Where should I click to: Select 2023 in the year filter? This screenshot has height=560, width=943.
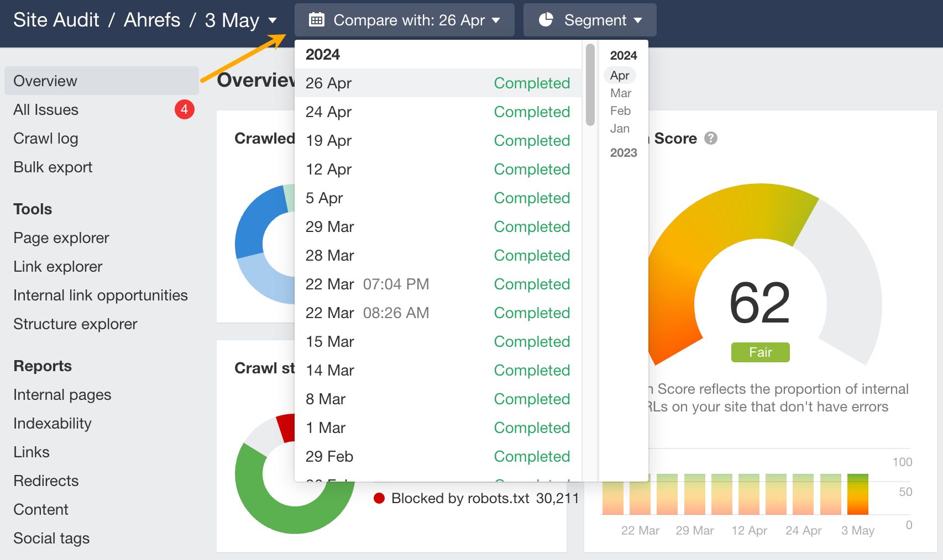[624, 153]
